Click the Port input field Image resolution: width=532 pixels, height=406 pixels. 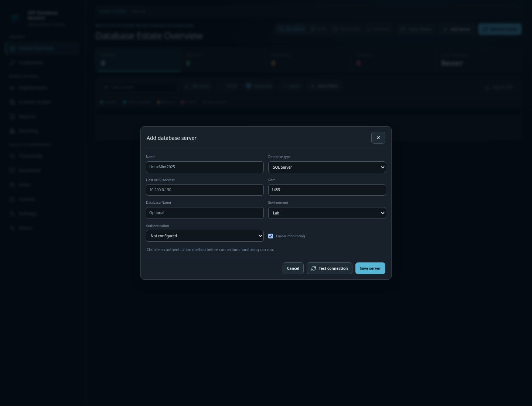(327, 190)
